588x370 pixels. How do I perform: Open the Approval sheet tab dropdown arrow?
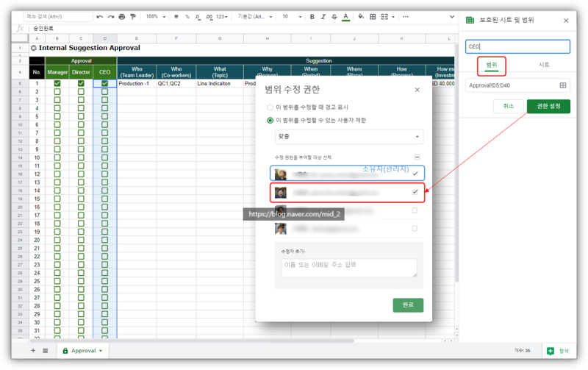101,351
